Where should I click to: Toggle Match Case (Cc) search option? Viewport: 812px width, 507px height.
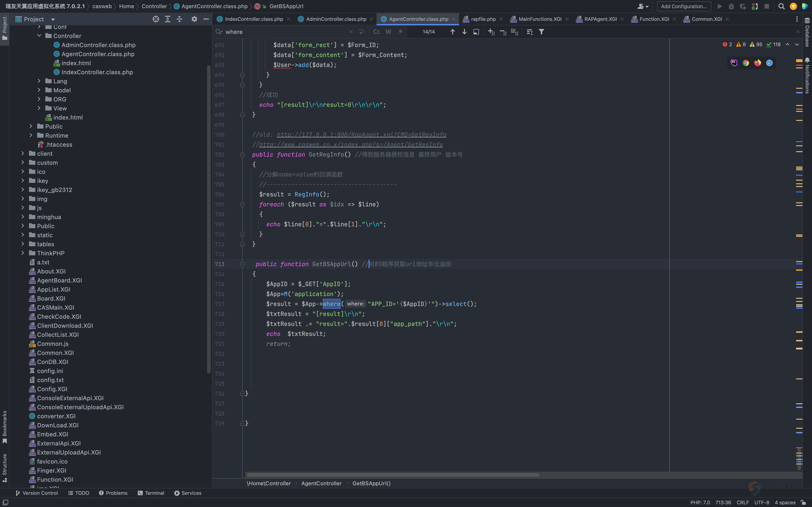377,32
